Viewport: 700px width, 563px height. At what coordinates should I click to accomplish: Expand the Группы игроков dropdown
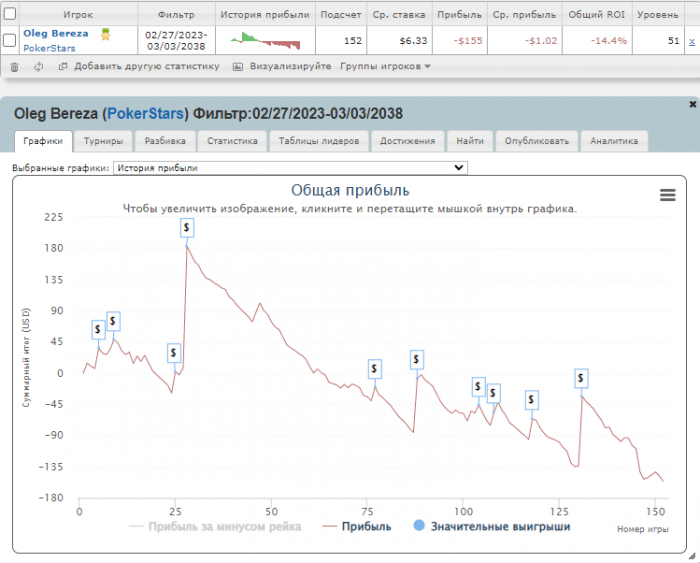pyautogui.click(x=385, y=67)
